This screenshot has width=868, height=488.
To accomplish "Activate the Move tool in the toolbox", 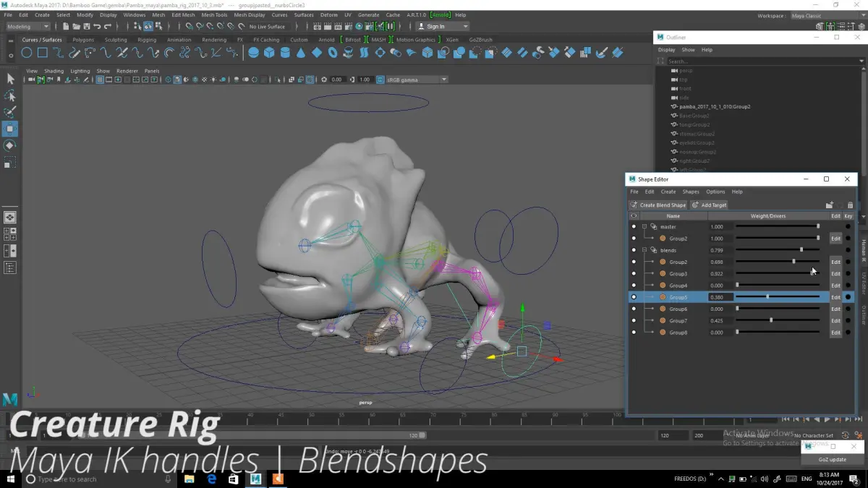I will tap(10, 129).
